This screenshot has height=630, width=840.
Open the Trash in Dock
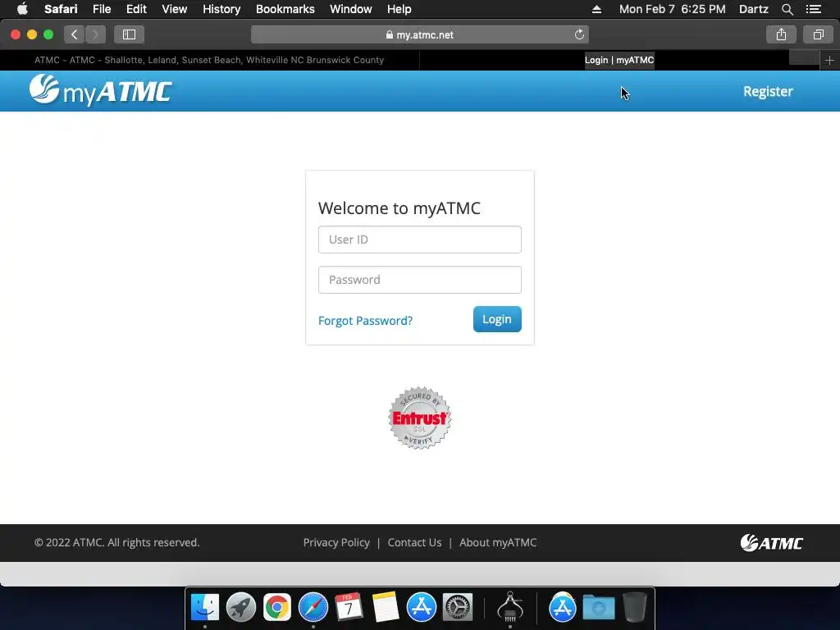click(x=635, y=607)
